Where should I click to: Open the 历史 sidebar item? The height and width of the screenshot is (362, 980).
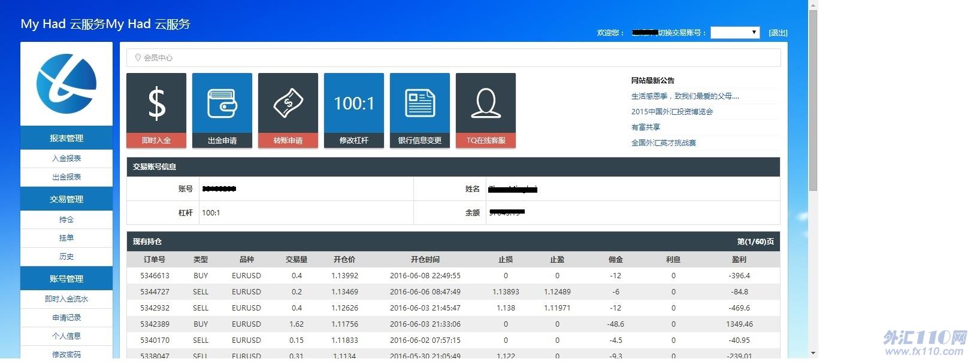tap(66, 257)
